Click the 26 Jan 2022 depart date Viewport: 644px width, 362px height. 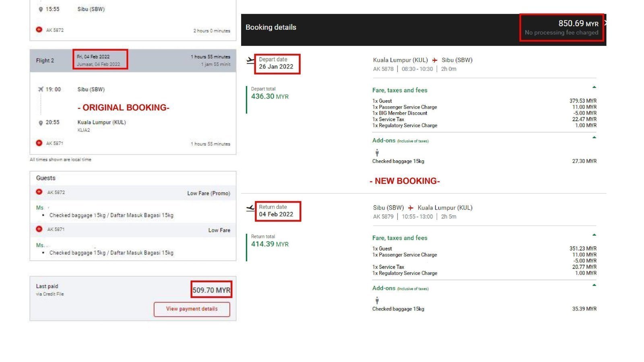(276, 67)
